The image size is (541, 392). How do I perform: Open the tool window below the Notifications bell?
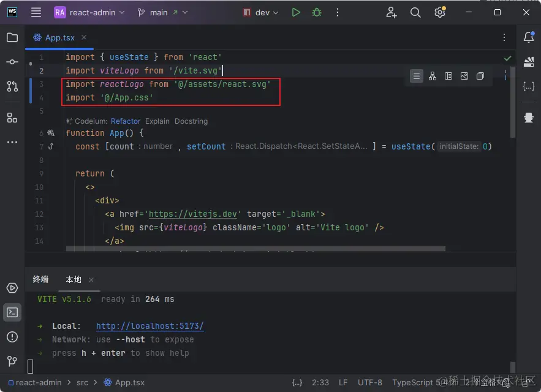(529, 62)
